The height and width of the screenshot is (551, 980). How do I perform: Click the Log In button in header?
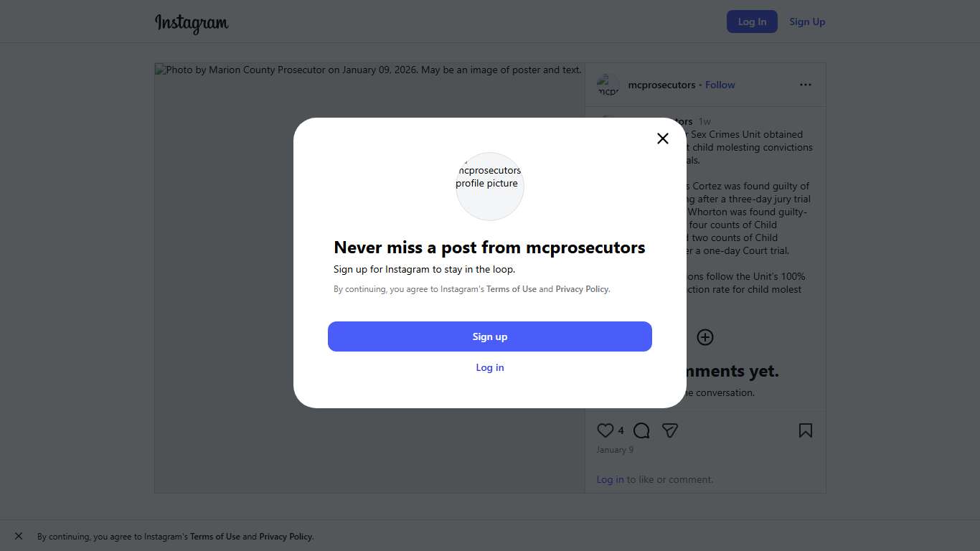752,22
